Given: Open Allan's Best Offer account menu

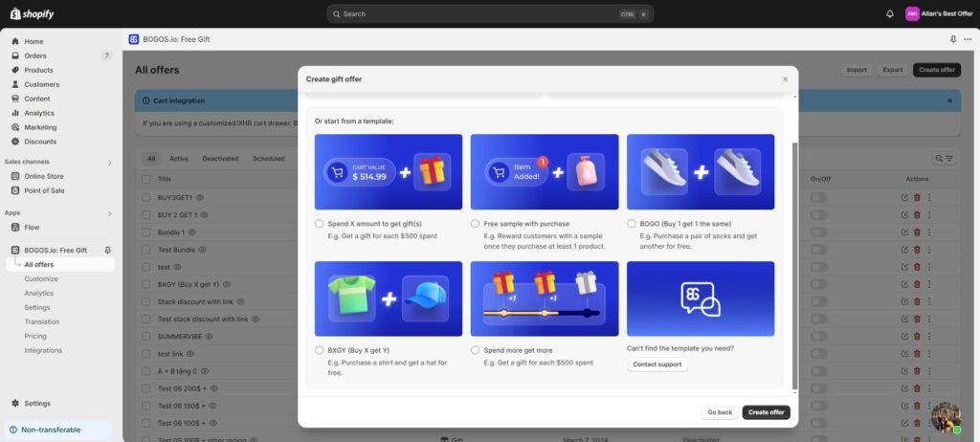Looking at the screenshot, I should [x=939, y=14].
